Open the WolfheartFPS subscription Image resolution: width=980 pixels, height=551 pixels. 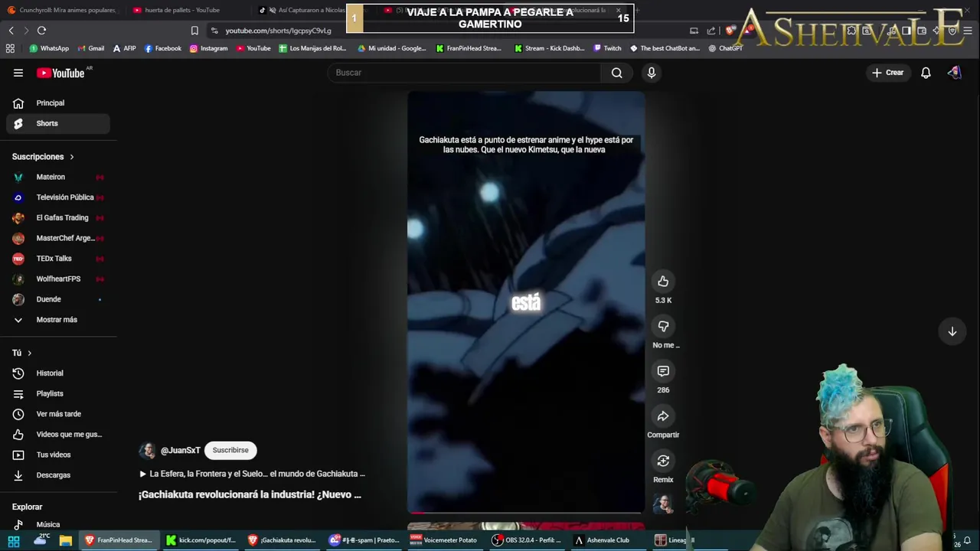point(58,279)
